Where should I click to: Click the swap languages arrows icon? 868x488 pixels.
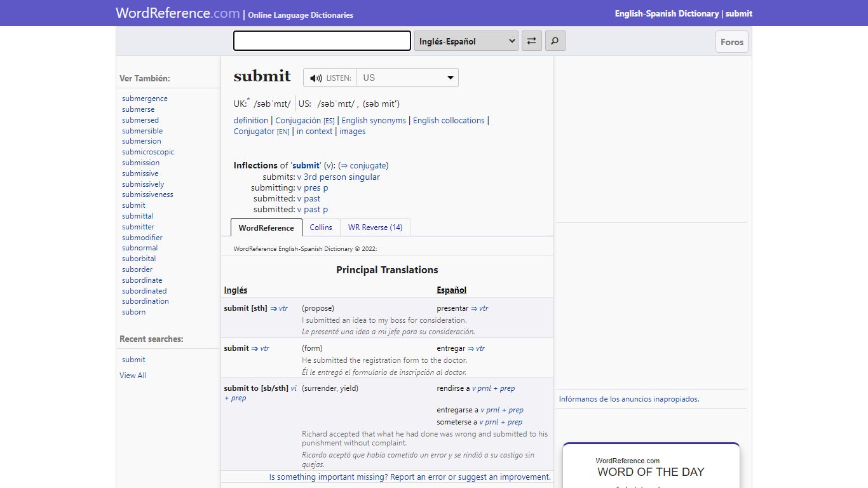(531, 41)
